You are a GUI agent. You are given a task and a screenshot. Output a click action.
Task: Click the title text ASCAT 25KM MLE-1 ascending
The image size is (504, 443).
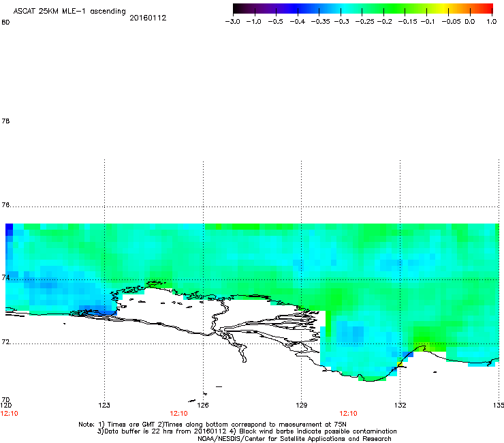pos(69,12)
